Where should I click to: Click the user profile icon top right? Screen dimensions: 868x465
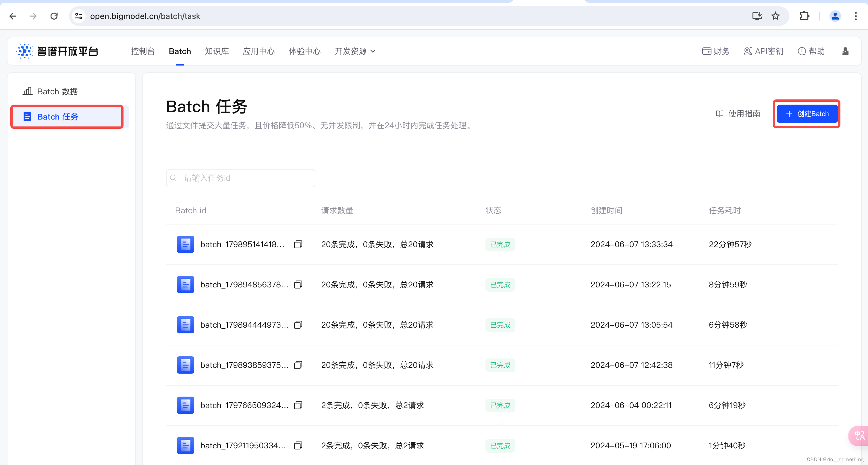[x=846, y=51]
